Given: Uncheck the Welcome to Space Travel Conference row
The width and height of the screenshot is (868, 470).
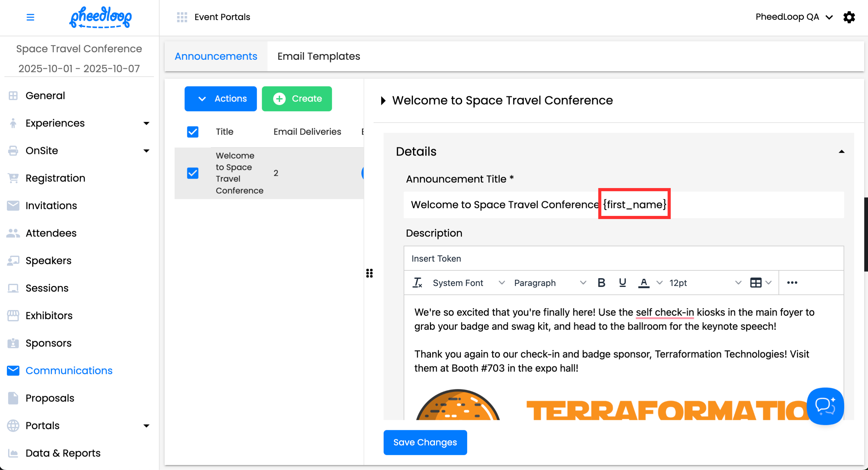Looking at the screenshot, I should click(193, 173).
